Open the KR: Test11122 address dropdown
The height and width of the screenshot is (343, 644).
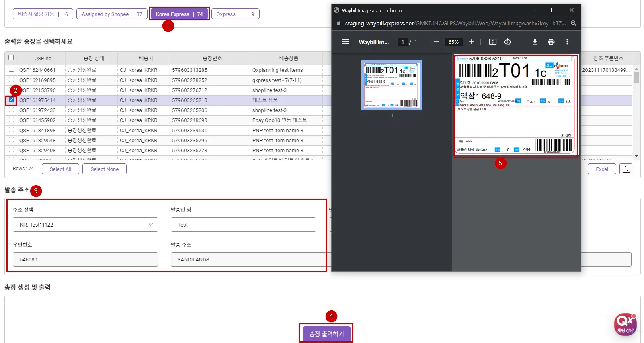pos(85,225)
